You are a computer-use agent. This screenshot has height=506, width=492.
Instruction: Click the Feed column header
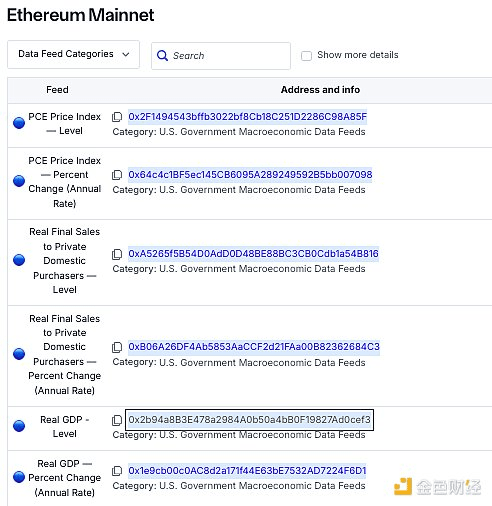pyautogui.click(x=57, y=90)
